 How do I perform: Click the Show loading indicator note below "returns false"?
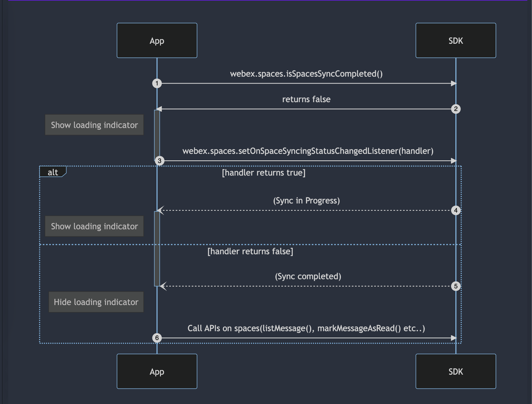pyautogui.click(x=94, y=125)
